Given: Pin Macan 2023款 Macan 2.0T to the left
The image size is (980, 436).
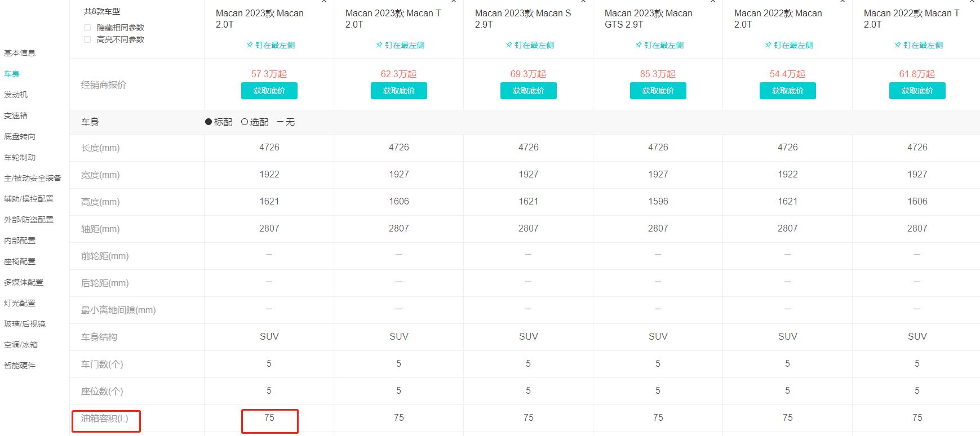Looking at the screenshot, I should tap(271, 45).
